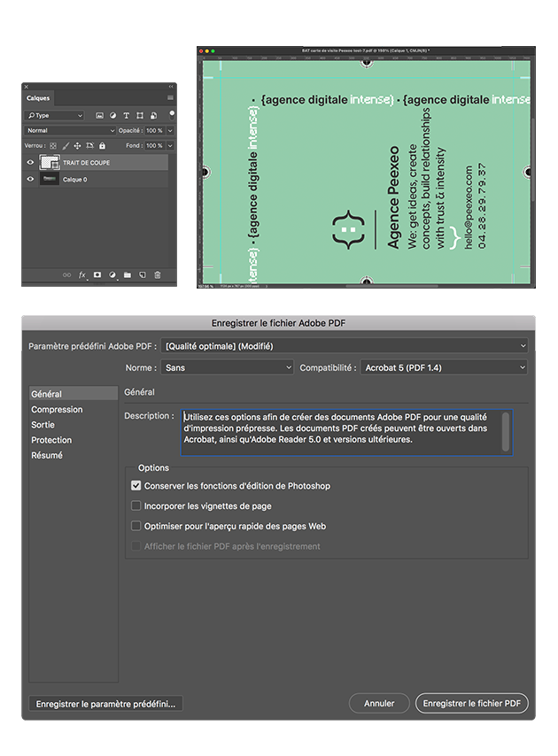This screenshot has height=756, width=558.
Task: Open the Normal blend mode dropdown
Action: click(70, 131)
